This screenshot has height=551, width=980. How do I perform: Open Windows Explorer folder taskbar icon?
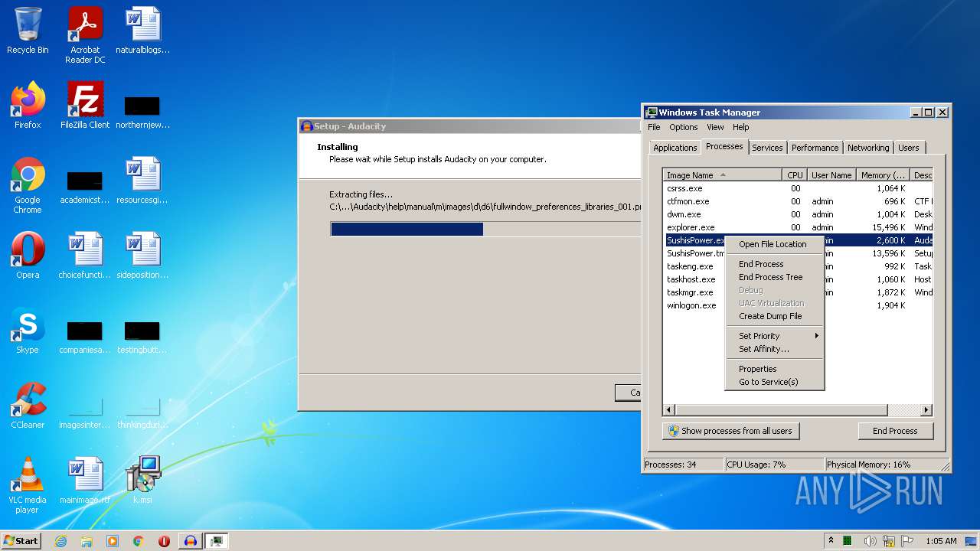(87, 541)
